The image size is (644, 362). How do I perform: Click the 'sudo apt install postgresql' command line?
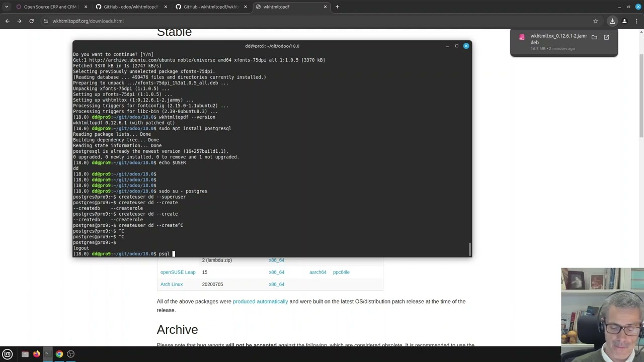pyautogui.click(x=195, y=128)
